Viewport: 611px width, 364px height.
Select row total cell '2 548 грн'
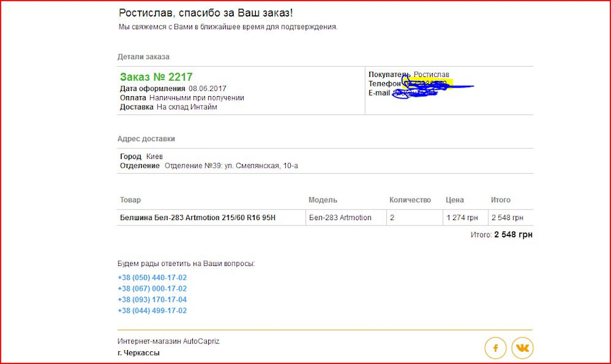coord(507,218)
